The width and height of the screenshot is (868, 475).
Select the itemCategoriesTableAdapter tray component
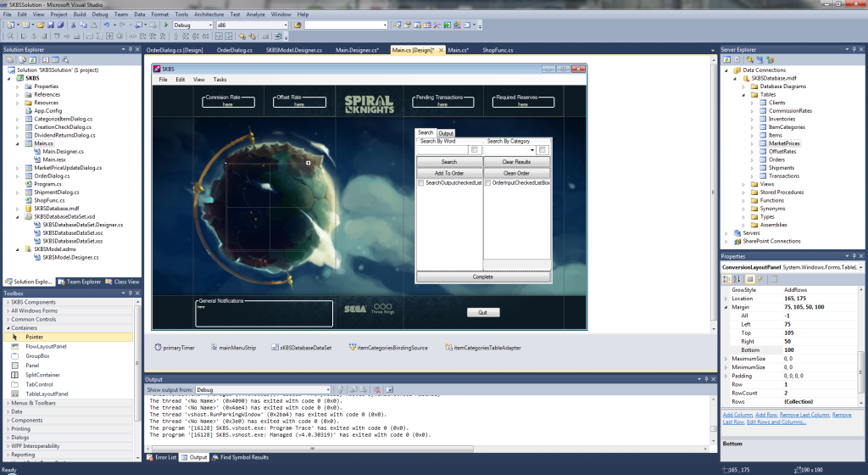pos(487,347)
